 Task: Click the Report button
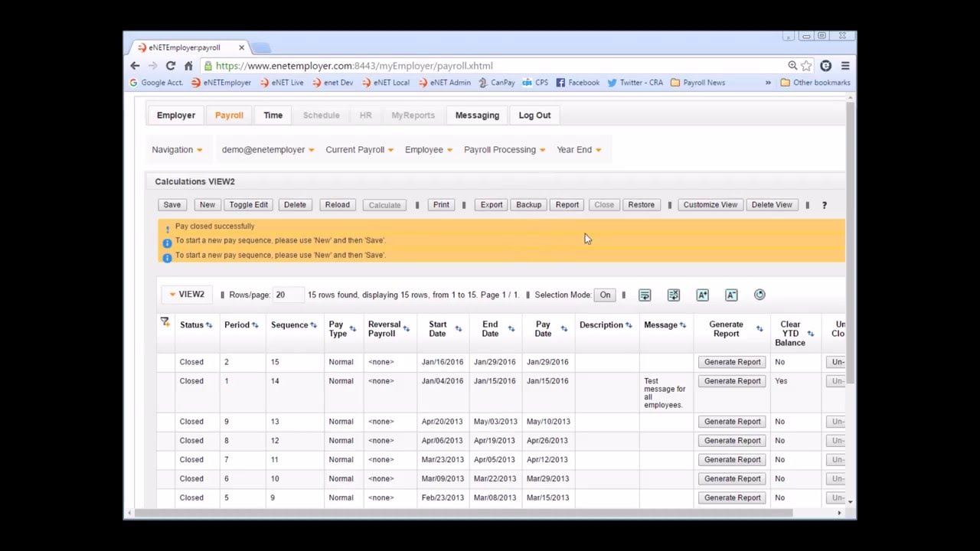pyautogui.click(x=567, y=205)
